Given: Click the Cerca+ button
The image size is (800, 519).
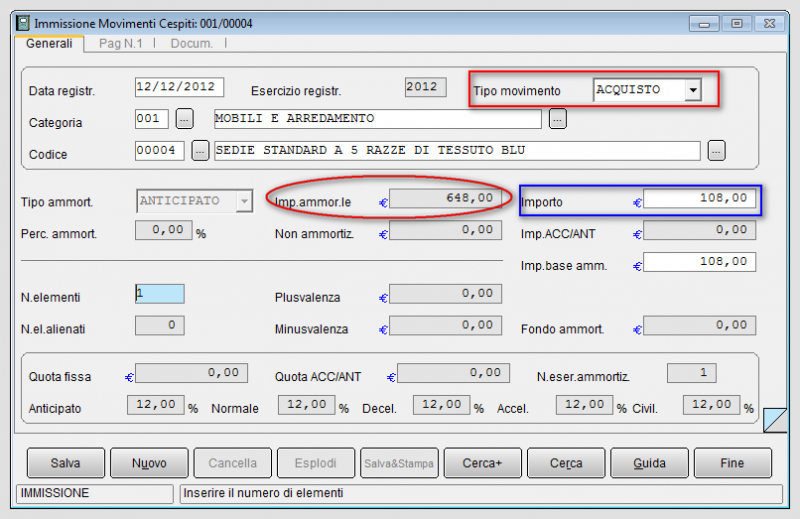Looking at the screenshot, I should (x=482, y=463).
